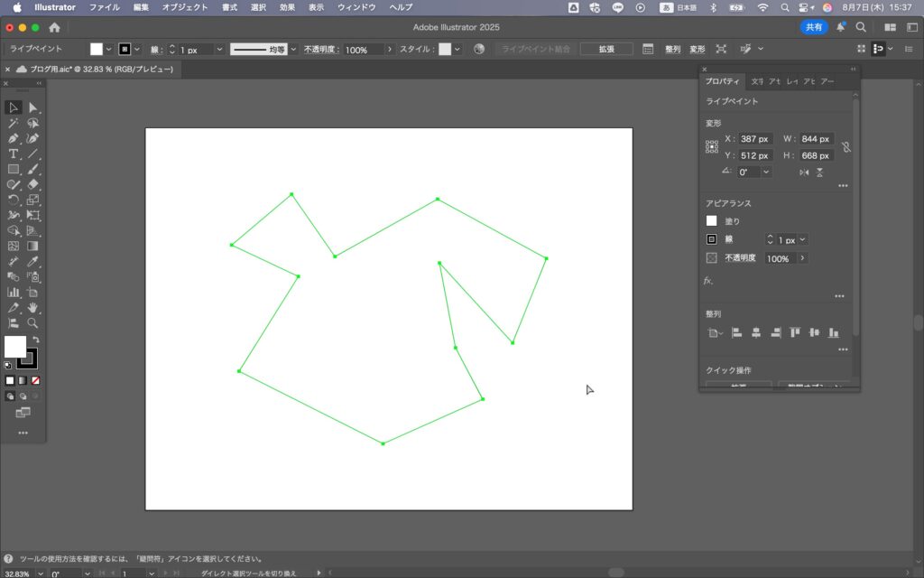The image size is (924, 578).
Task: Pick the Mesh tool
Action: pyautogui.click(x=14, y=246)
